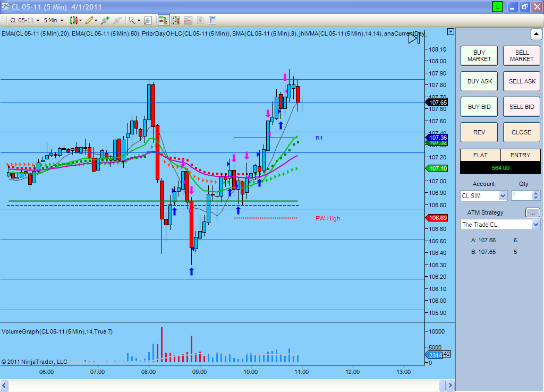Click the 107.10 green price marker
544x392 pixels.
pos(437,168)
